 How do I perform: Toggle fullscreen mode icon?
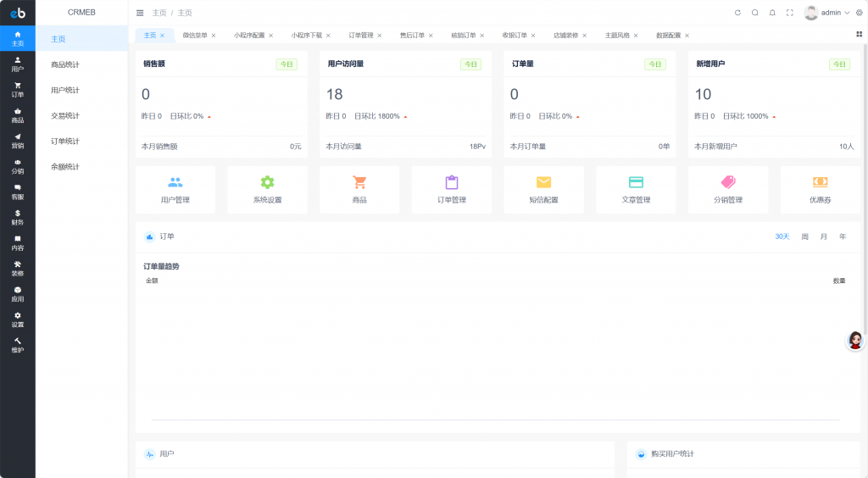click(790, 13)
